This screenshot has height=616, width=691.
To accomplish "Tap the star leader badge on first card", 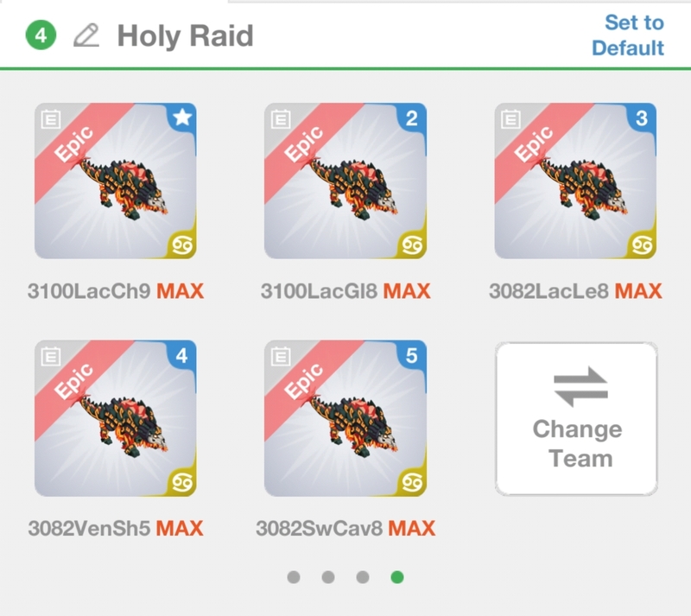I will (182, 117).
